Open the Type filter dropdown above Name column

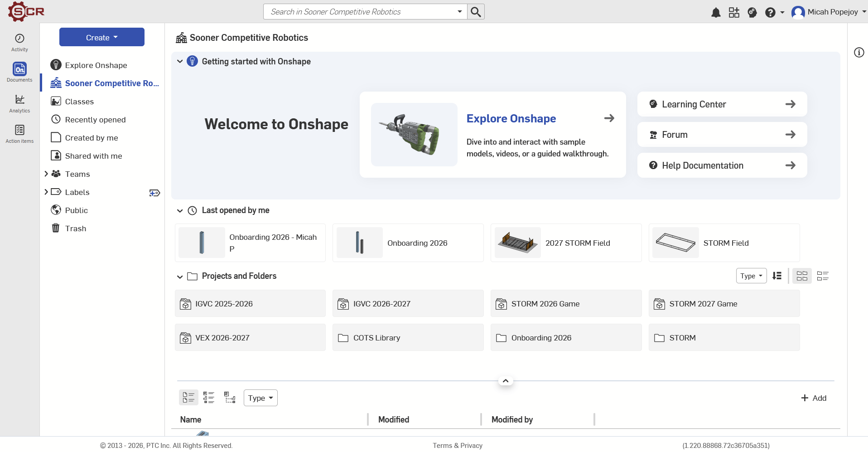click(260, 398)
